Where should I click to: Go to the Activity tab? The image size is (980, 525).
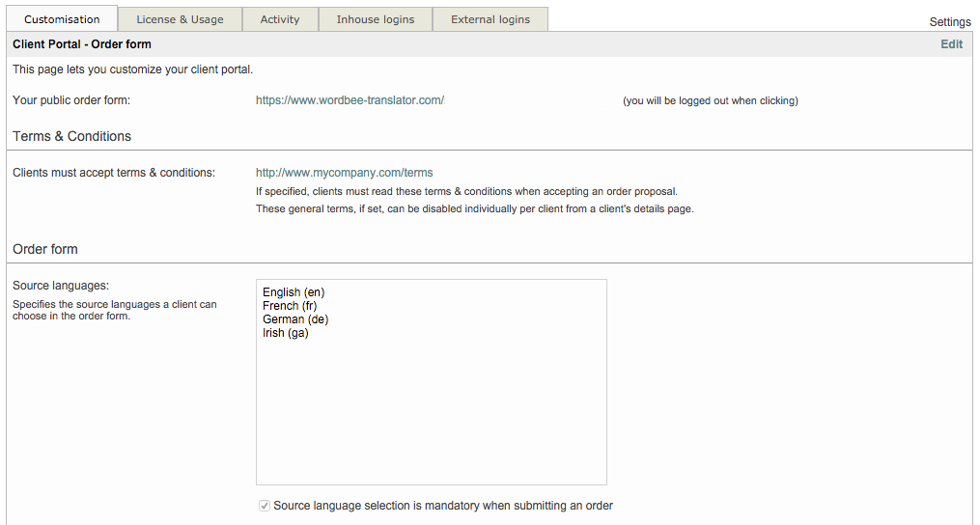pos(280,19)
